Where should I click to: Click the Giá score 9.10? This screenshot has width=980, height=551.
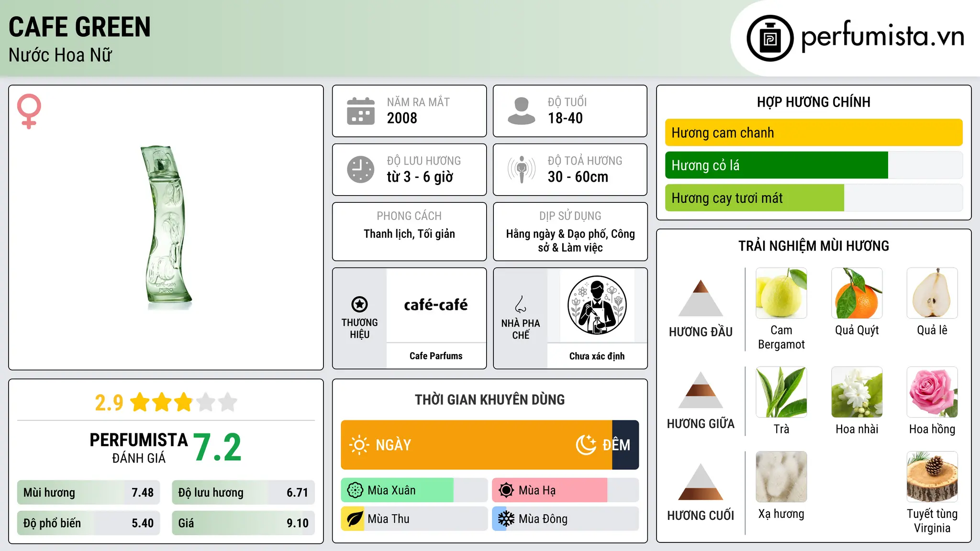[x=297, y=523]
